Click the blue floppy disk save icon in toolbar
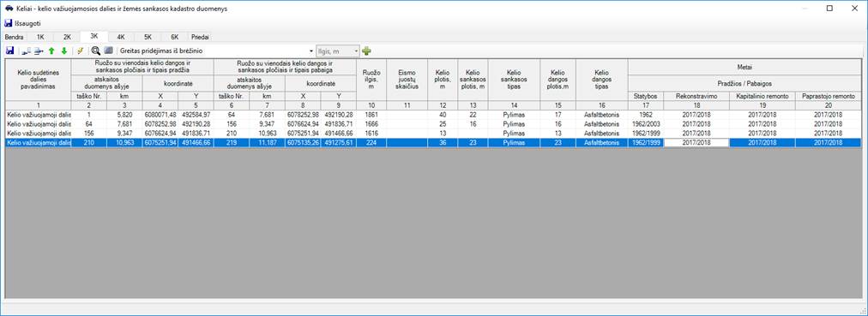The width and height of the screenshot is (868, 316). point(9,51)
